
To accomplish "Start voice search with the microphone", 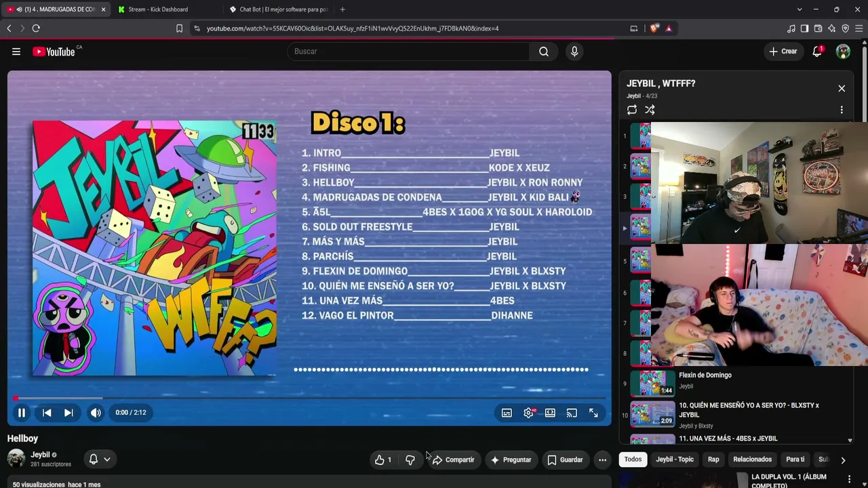I will [574, 52].
